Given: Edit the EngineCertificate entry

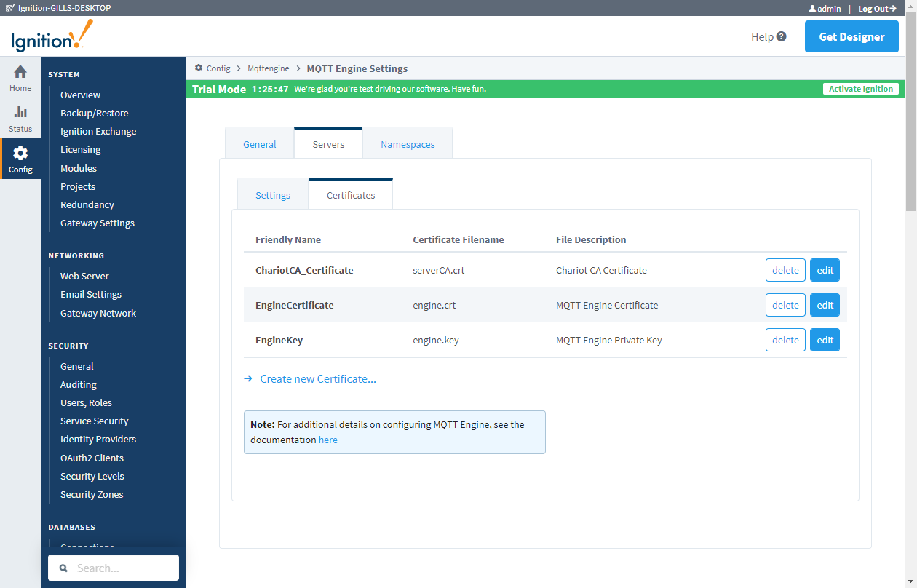Looking at the screenshot, I should click(x=825, y=305).
